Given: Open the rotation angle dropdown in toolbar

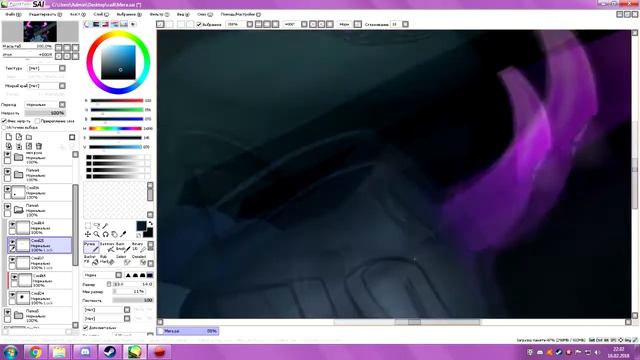Looking at the screenshot, I should pos(304,24).
